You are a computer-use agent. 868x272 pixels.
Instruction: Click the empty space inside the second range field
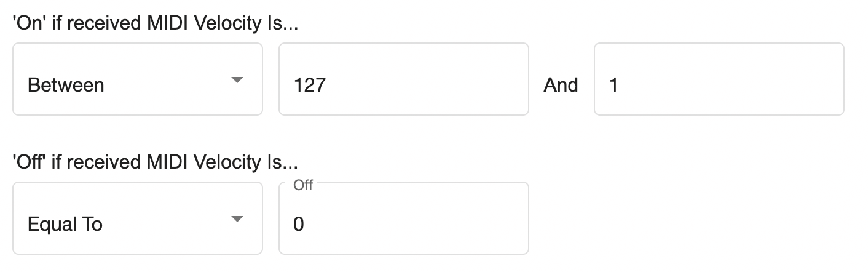click(738, 85)
